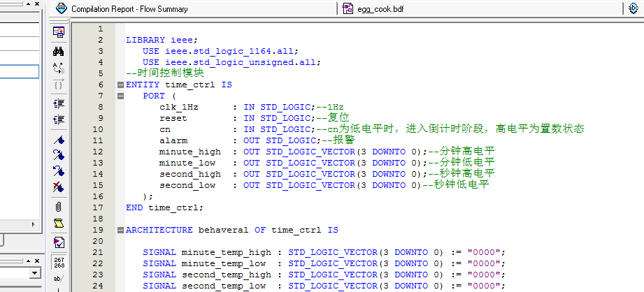Click the right arrow of the left panel scrollbar
The image size is (644, 292).
point(34,224)
